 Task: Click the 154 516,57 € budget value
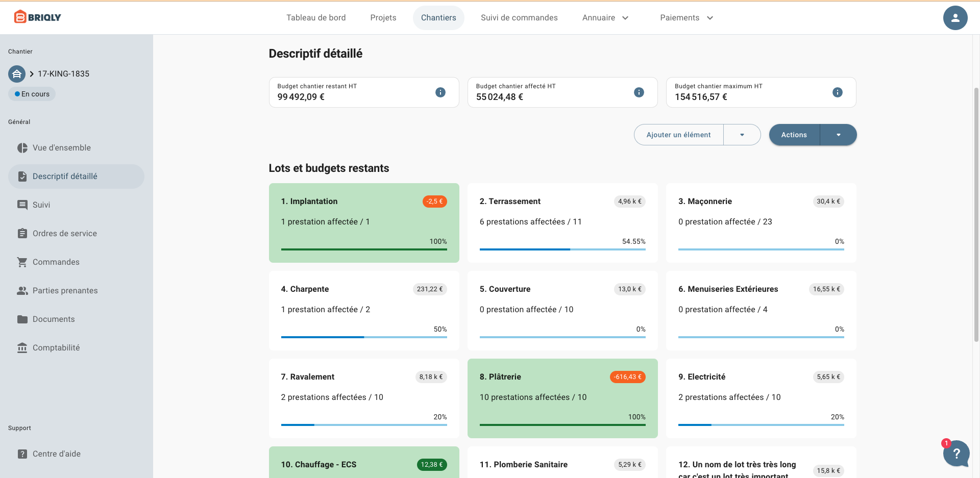701,97
